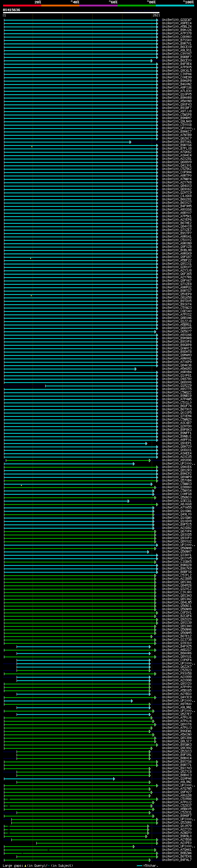Viewport: 197px width, 868px height.
Task: Select the UniRef100_A9L9S1 label
Action: point(177,50)
